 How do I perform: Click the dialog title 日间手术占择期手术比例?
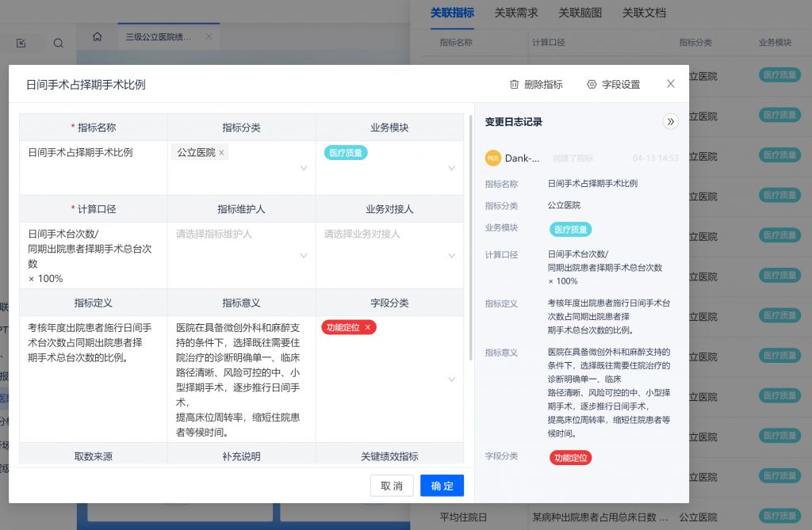[86, 84]
